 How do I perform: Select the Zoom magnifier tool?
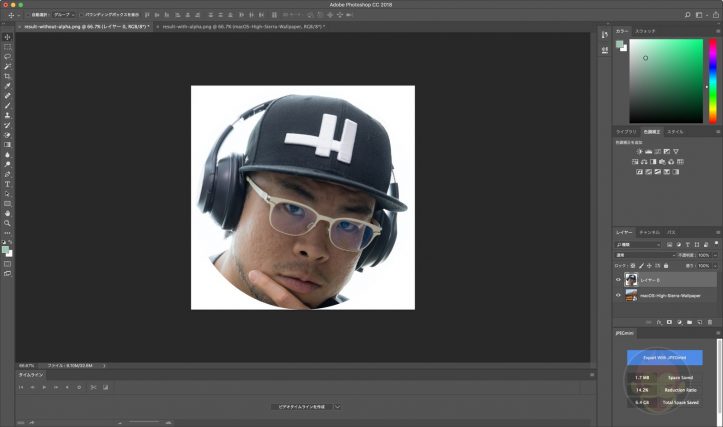pos(8,223)
